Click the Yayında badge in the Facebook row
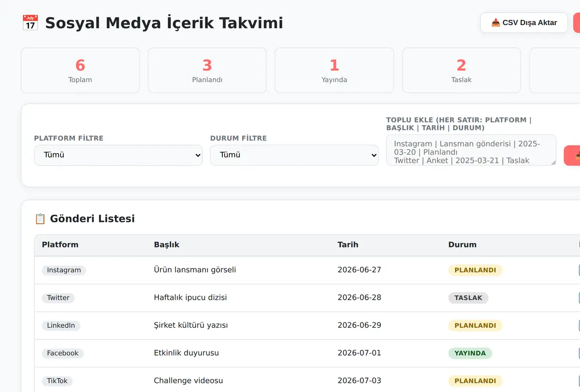580x392 pixels. coord(470,353)
